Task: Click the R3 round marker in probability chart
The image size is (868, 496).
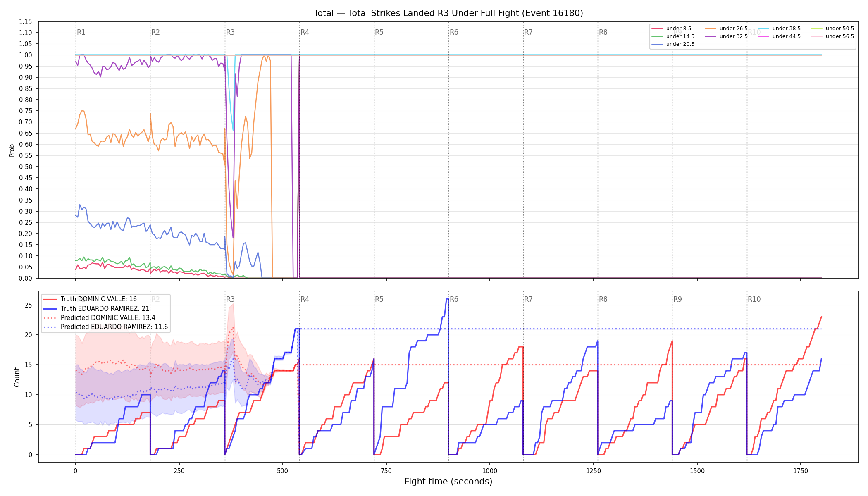Action: [x=230, y=32]
